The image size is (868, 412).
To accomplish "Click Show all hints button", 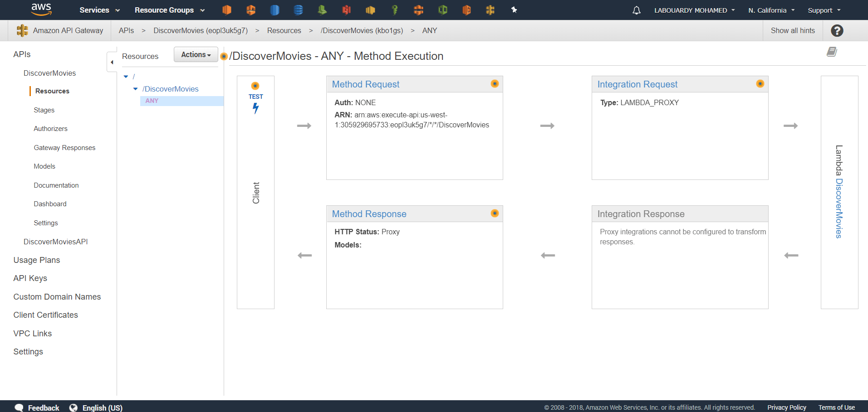I will click(x=793, y=30).
